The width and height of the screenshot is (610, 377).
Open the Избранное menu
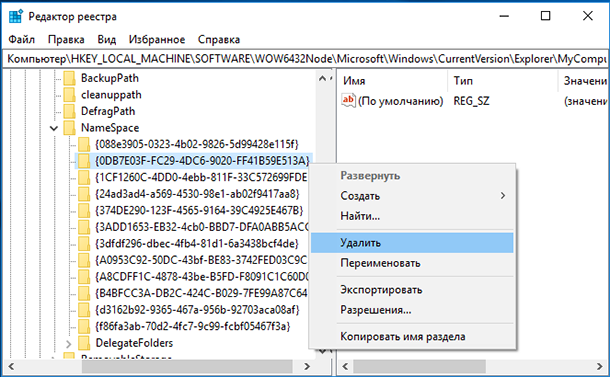click(x=157, y=39)
